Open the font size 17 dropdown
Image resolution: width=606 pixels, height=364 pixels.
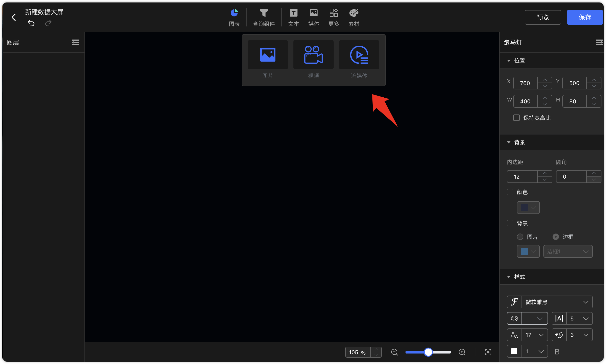[x=534, y=335]
